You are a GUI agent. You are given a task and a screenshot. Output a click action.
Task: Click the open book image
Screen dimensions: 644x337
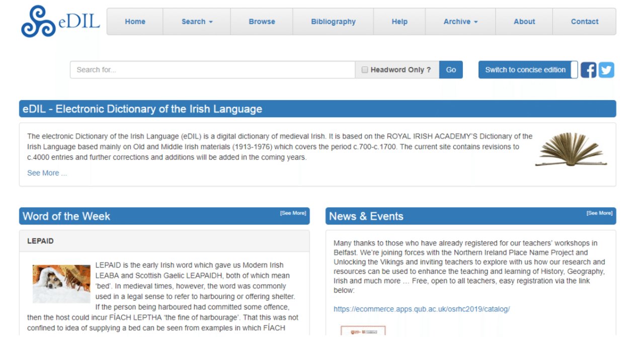pyautogui.click(x=571, y=149)
